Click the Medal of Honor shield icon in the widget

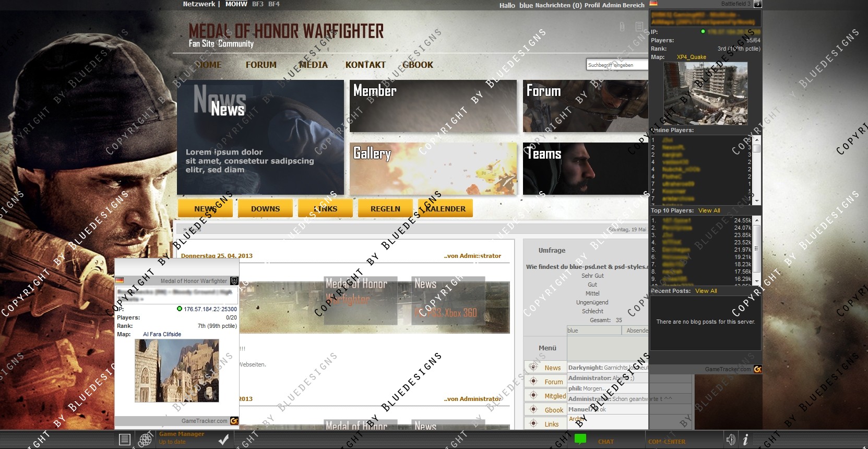coord(234,281)
